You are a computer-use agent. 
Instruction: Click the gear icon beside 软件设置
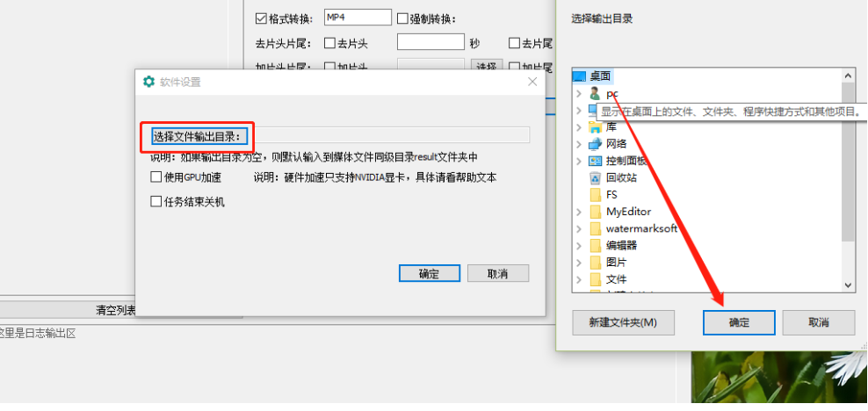pos(148,82)
